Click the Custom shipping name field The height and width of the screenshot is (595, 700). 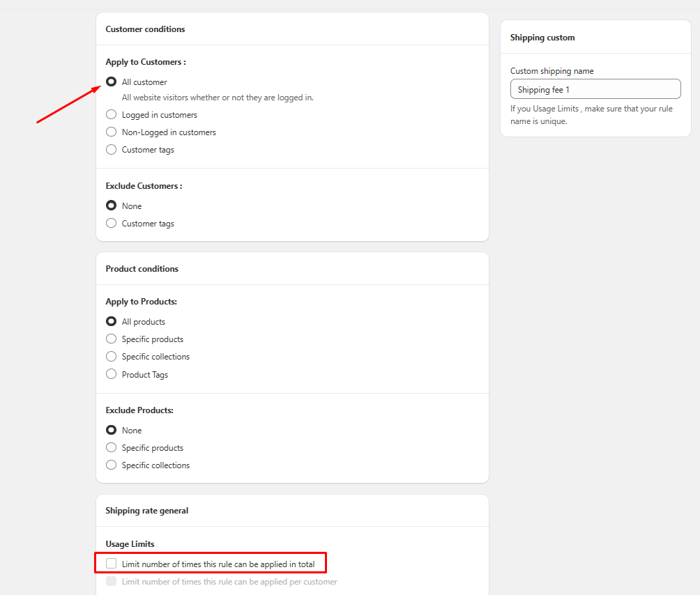tap(595, 89)
